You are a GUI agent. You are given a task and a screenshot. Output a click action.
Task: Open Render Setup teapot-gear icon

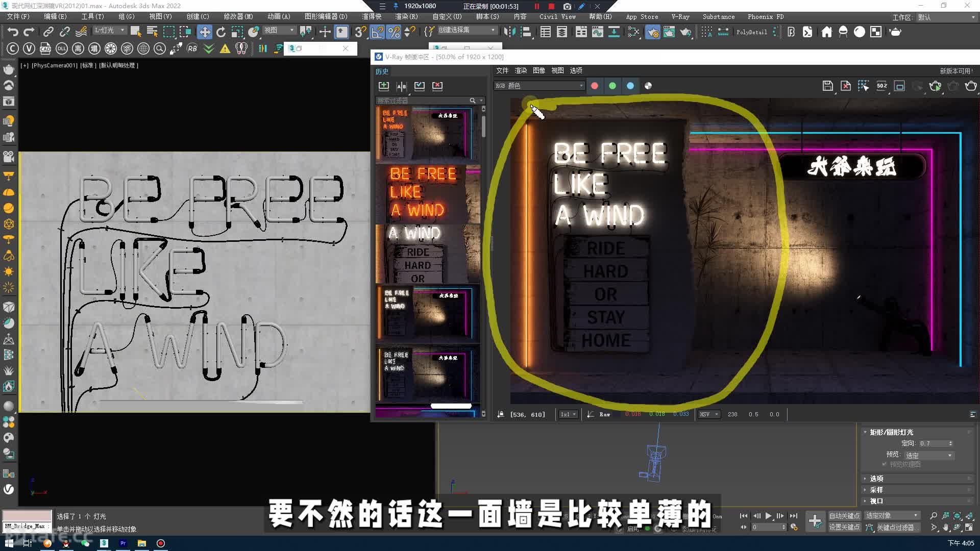pos(652,32)
